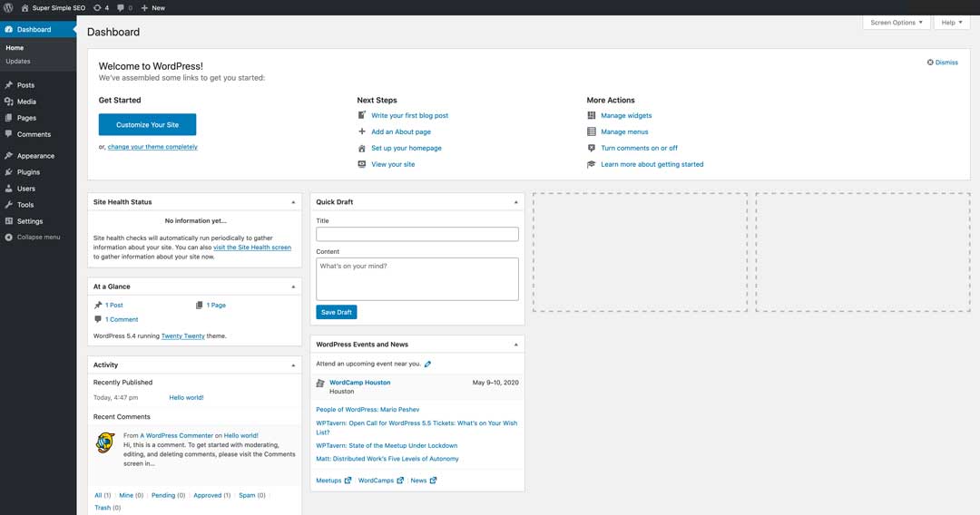The width and height of the screenshot is (980, 515).
Task: Collapse the Activity panel
Action: coord(293,365)
